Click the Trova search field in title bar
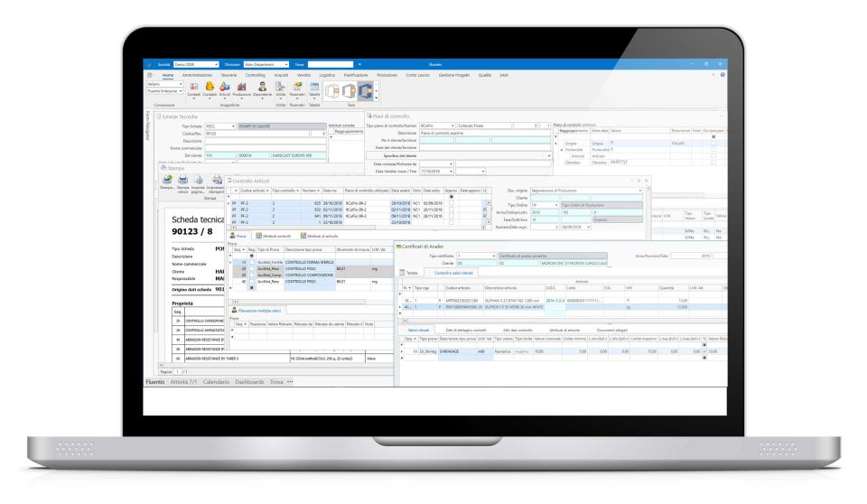Viewport: 867px width, 504px height. coord(331,65)
